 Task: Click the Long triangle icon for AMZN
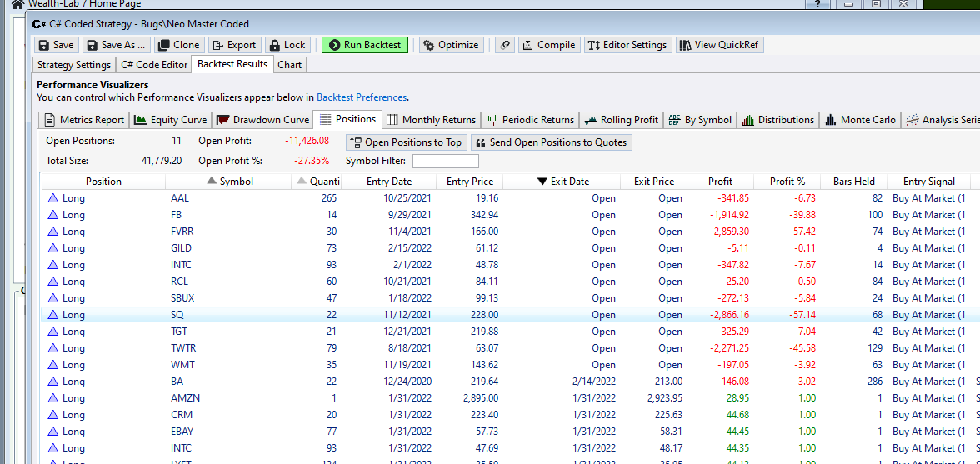click(53, 398)
